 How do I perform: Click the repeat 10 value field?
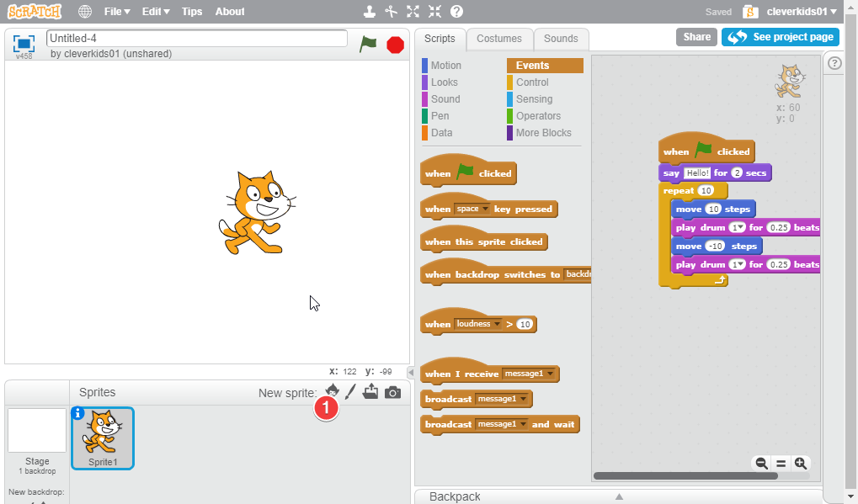tap(706, 191)
